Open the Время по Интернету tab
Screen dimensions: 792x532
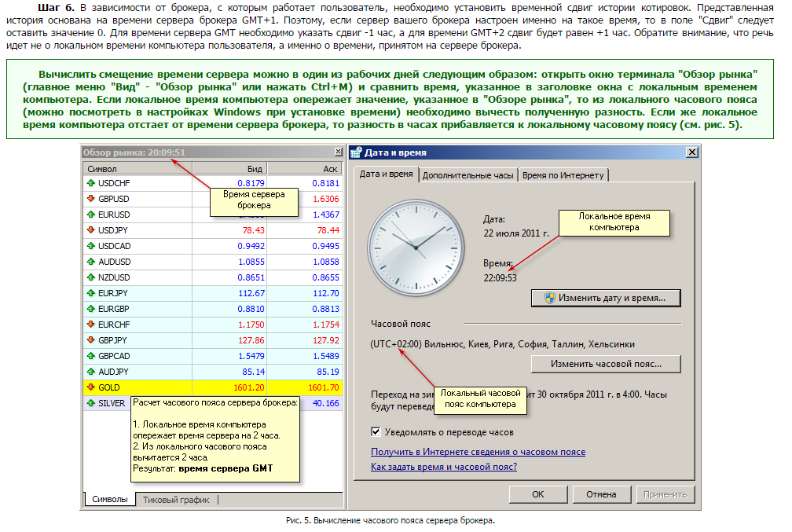point(563,175)
